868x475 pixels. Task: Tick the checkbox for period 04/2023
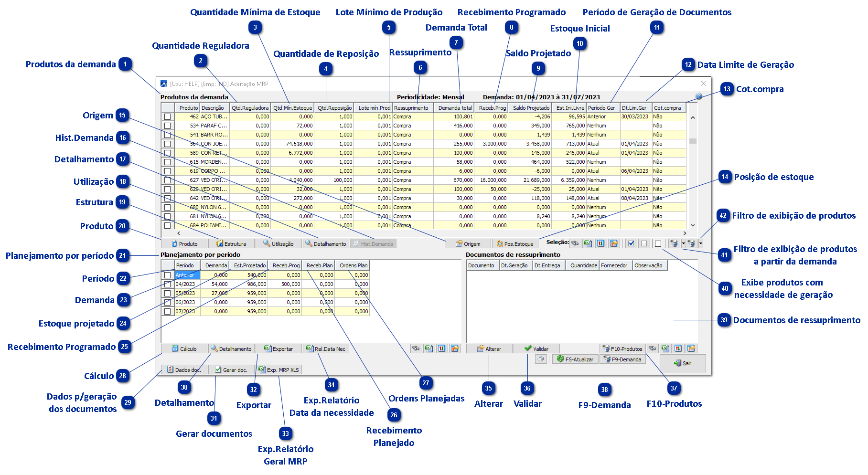167,284
